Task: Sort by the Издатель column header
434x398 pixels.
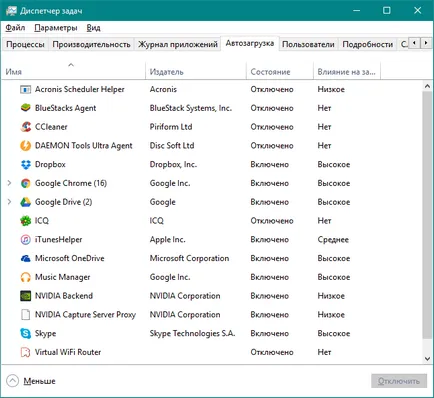Action: 196,71
